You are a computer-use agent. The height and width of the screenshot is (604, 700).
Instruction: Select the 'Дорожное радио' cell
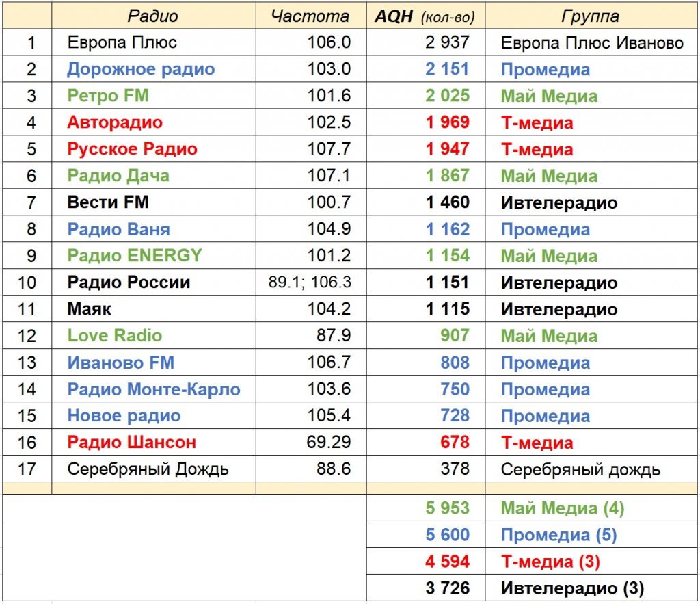pos(154,69)
